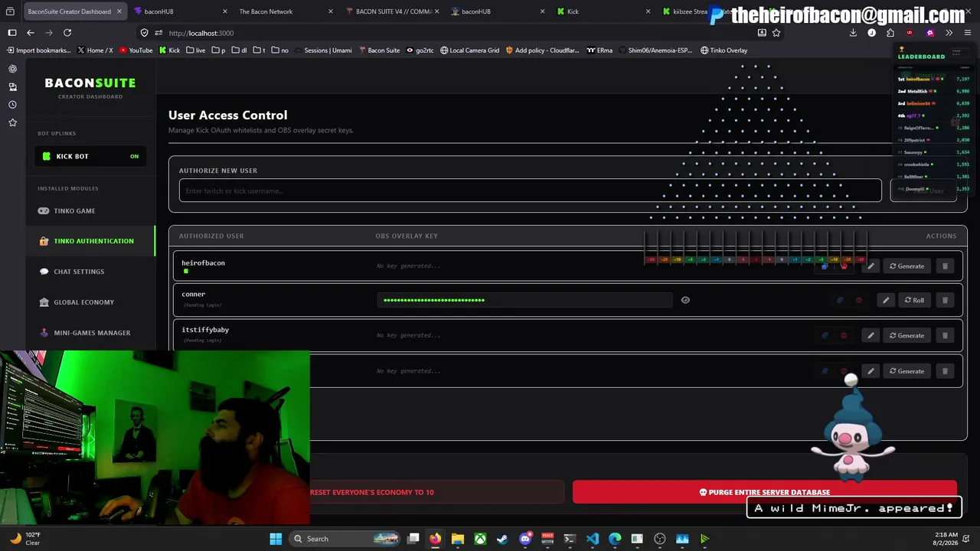980x551 pixels.
Task: Open Xbox app from the taskbar
Action: tap(480, 539)
